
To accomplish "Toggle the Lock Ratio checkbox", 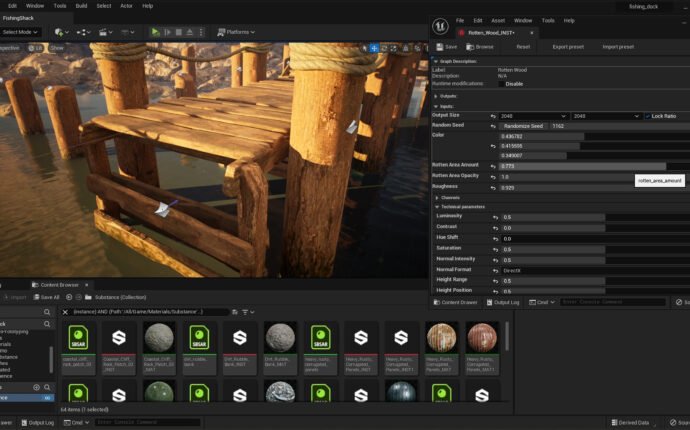I will click(x=647, y=116).
